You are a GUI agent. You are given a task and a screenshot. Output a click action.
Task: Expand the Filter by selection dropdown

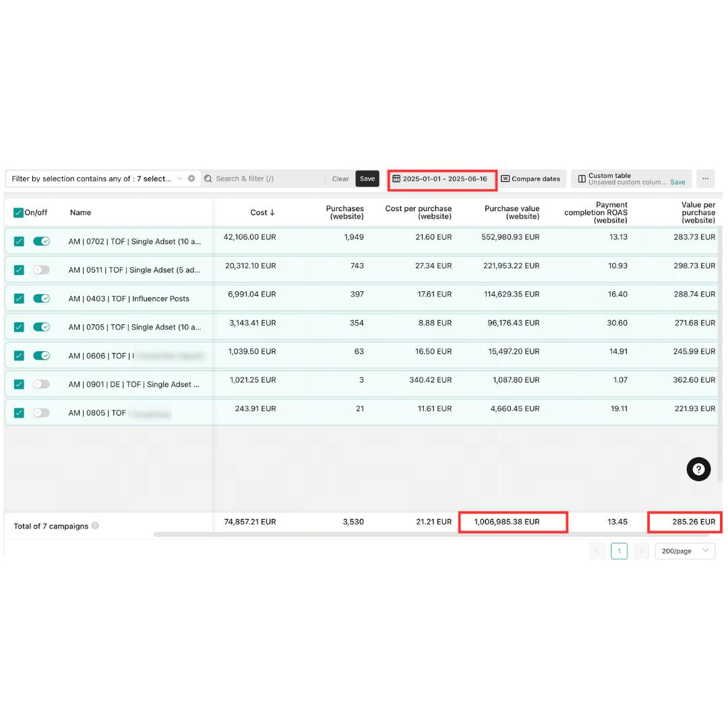(x=179, y=179)
